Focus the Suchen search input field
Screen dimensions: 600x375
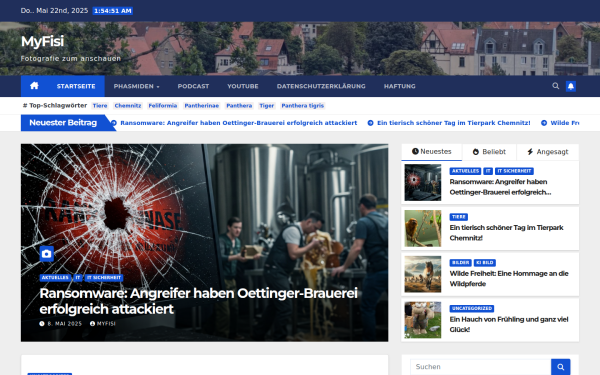coord(481,367)
